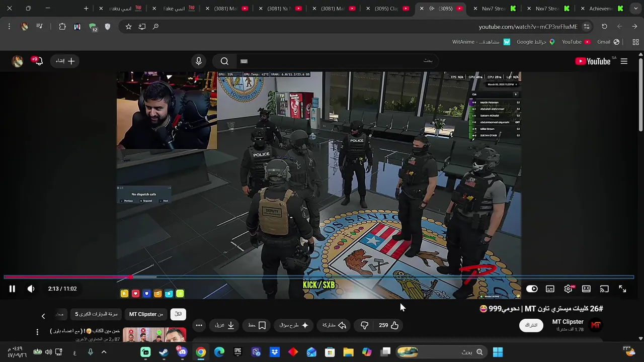Open the YouTube account avatar menu

point(18,61)
